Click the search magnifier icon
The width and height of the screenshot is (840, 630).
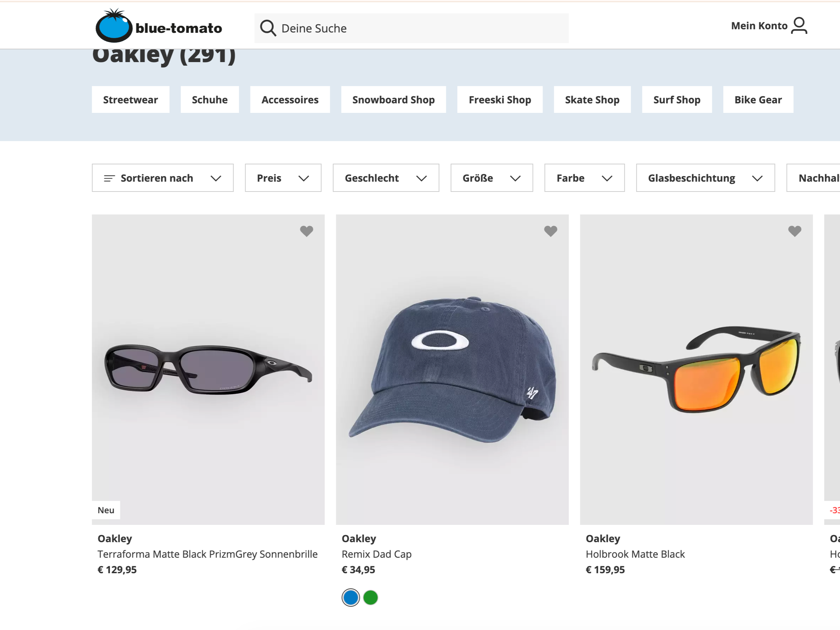pyautogui.click(x=268, y=28)
